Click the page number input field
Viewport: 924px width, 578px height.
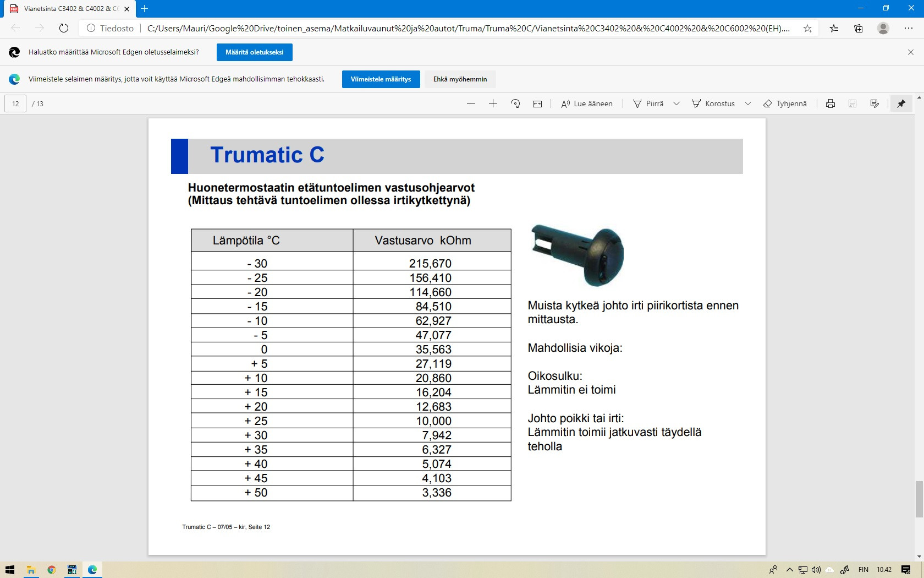[15, 103]
